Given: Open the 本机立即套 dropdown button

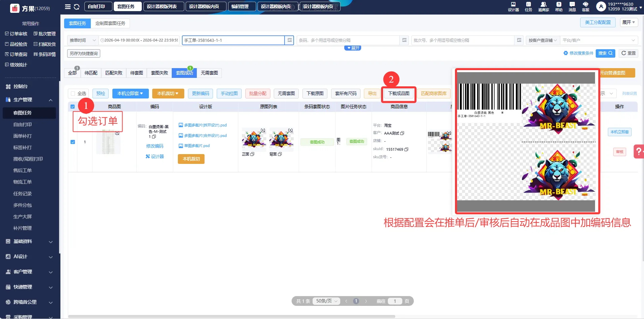Looking at the screenshot, I should 130,93.
